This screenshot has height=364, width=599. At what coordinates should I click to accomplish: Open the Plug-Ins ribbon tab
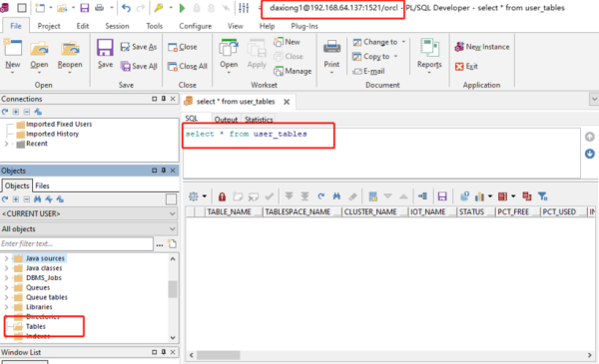[x=304, y=26]
